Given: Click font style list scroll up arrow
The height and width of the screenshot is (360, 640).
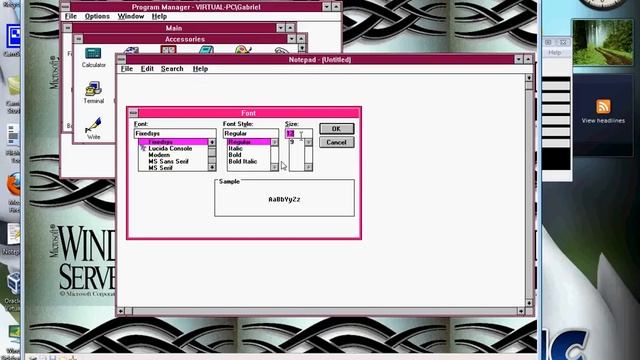Looking at the screenshot, I should coord(274,142).
